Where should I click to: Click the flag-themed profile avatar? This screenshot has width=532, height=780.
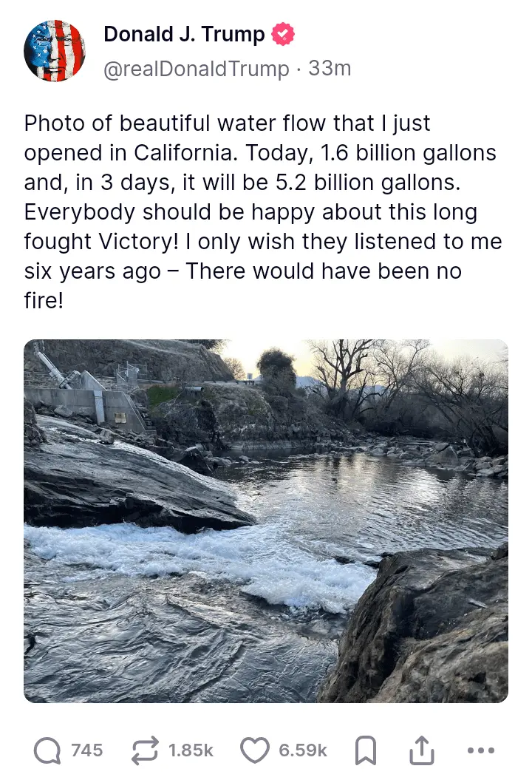[x=55, y=50]
